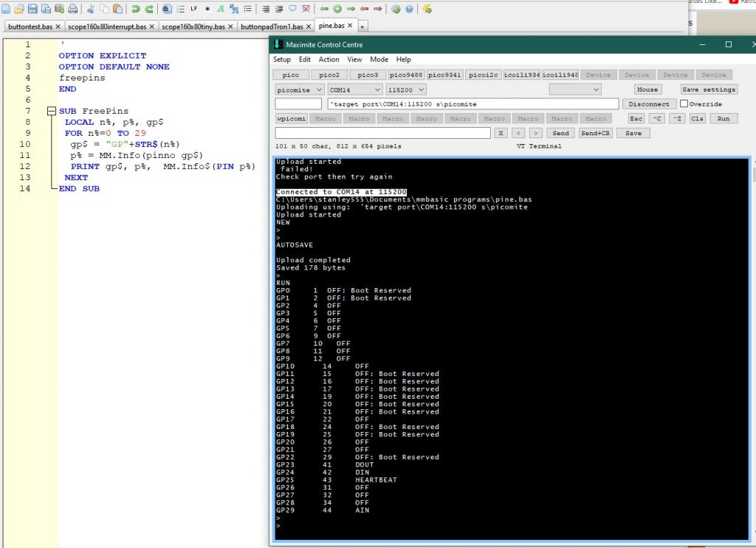
Task: Click the Redo arrow icon
Action: click(x=149, y=9)
